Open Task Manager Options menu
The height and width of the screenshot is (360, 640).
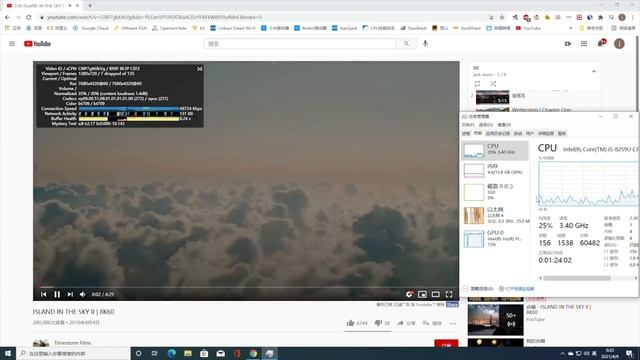point(485,125)
